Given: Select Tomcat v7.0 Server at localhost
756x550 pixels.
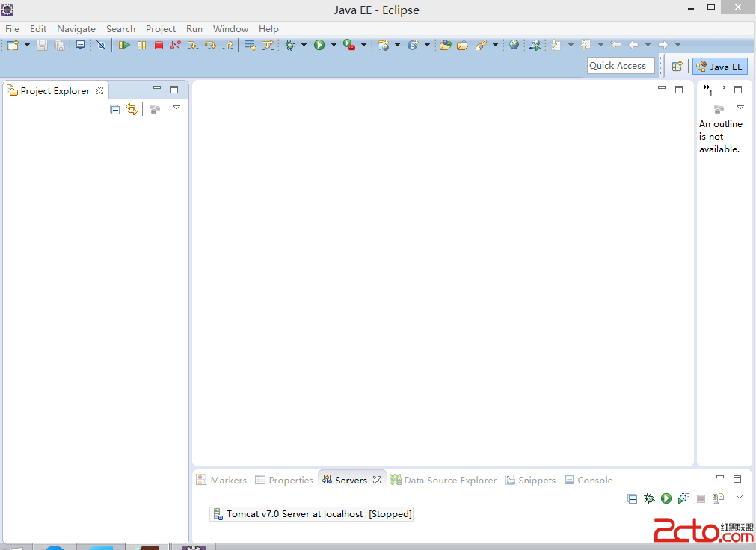Looking at the screenshot, I should (312, 514).
